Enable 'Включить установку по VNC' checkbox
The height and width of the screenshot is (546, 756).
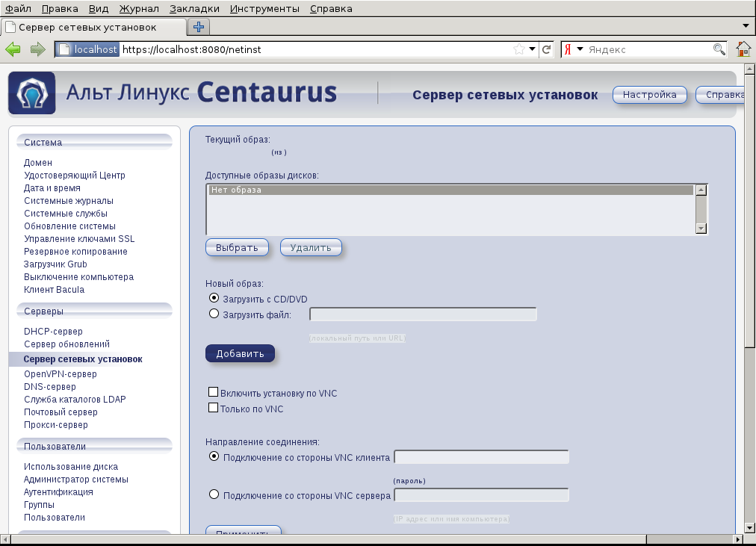click(x=213, y=392)
